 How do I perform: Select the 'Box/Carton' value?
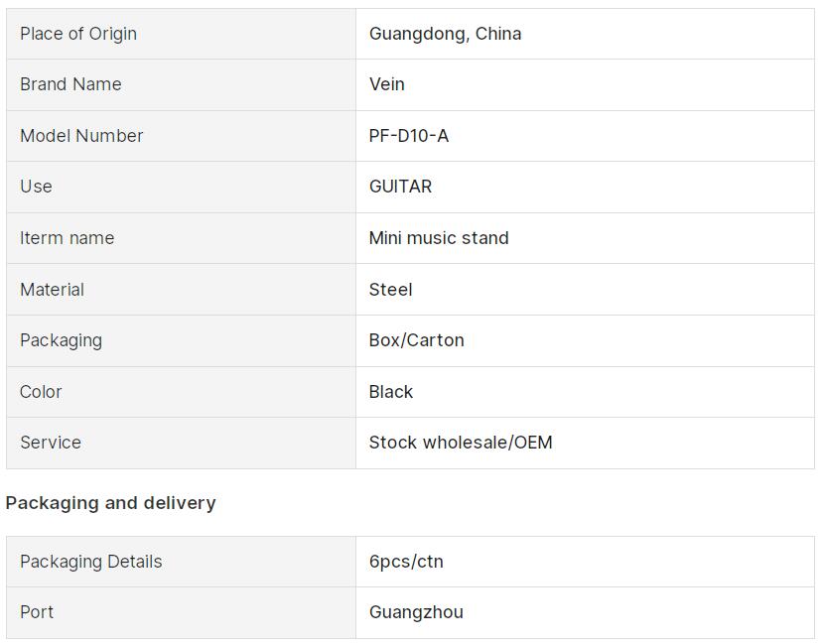(416, 340)
